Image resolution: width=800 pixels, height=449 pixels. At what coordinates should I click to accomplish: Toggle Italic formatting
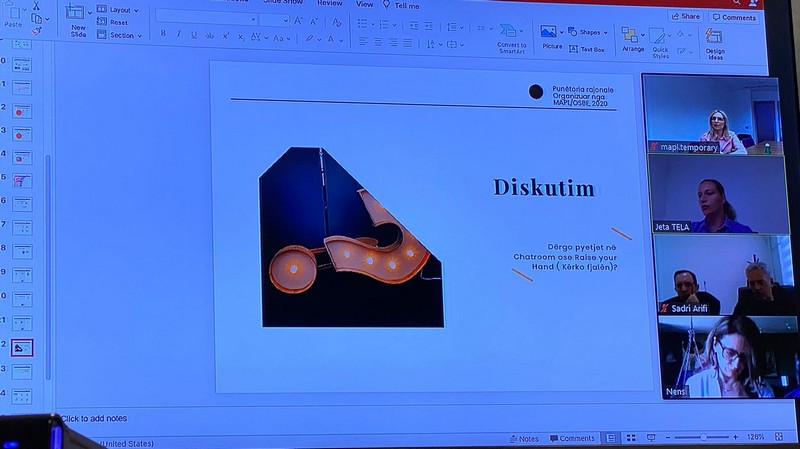tap(178, 34)
